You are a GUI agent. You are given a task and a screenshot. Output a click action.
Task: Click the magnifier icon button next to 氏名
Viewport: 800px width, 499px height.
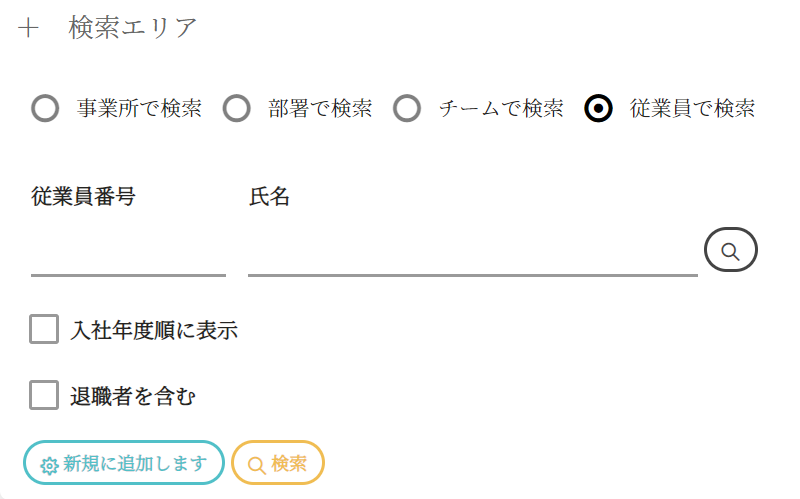tap(731, 251)
